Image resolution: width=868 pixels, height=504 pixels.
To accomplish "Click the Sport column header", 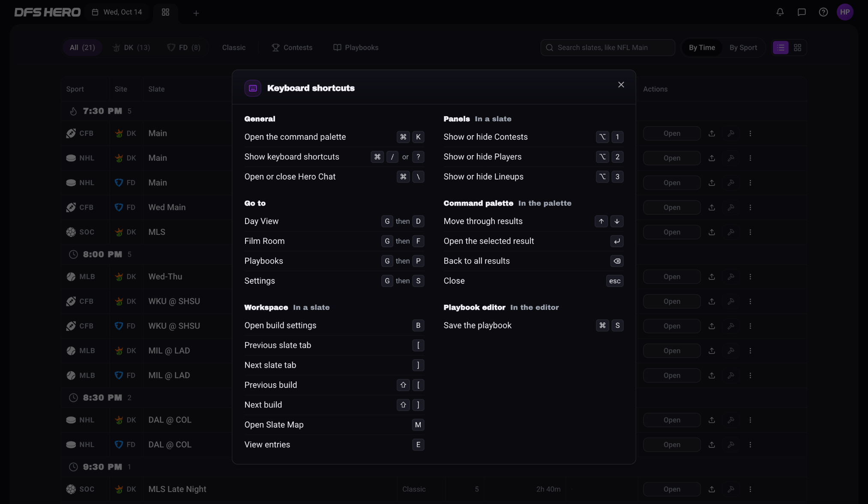I will tap(75, 89).
